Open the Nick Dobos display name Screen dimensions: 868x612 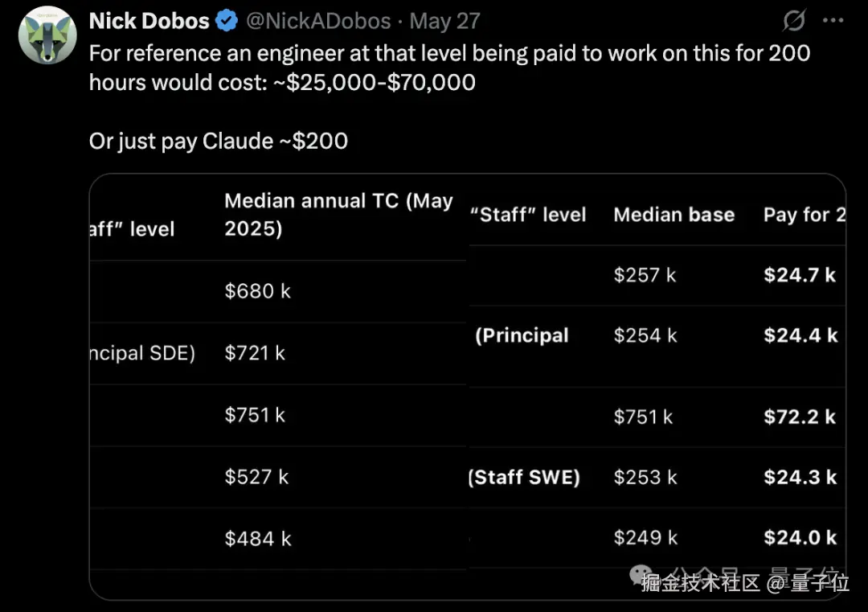(149, 21)
